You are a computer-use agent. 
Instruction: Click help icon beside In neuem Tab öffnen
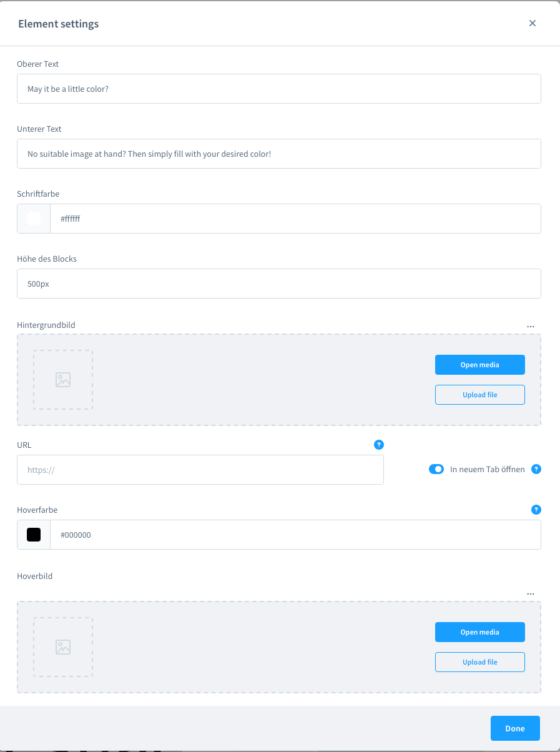536,469
